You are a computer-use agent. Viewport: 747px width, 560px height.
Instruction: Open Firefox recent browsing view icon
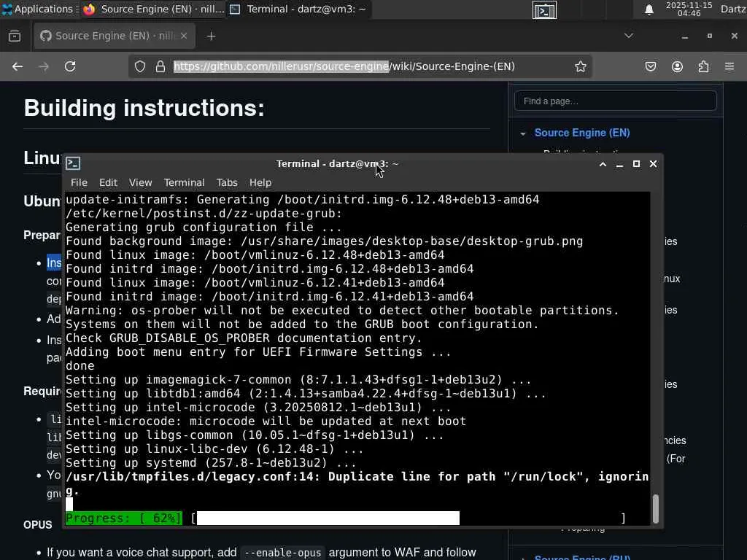click(x=15, y=36)
